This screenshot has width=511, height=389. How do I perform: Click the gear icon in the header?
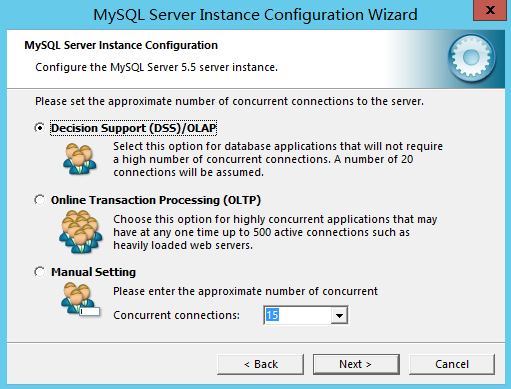471,58
